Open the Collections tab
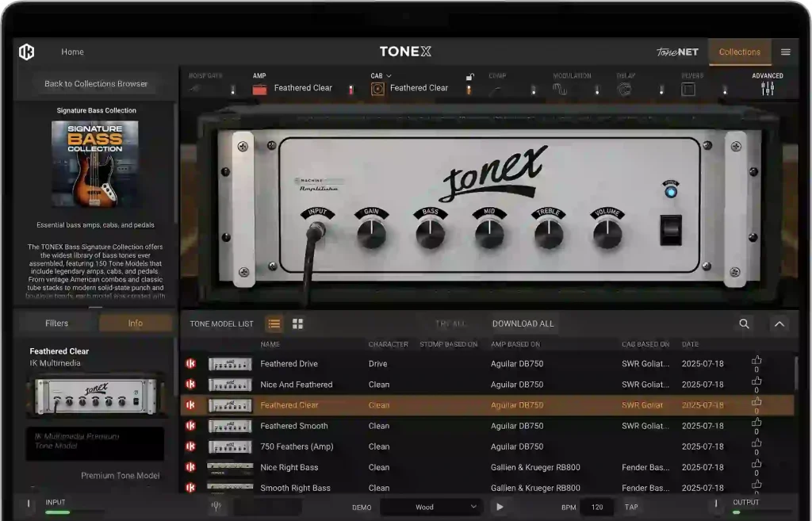 [x=739, y=52]
